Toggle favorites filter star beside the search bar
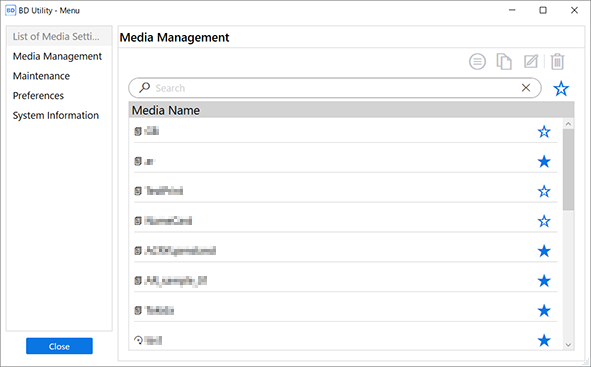 click(561, 89)
